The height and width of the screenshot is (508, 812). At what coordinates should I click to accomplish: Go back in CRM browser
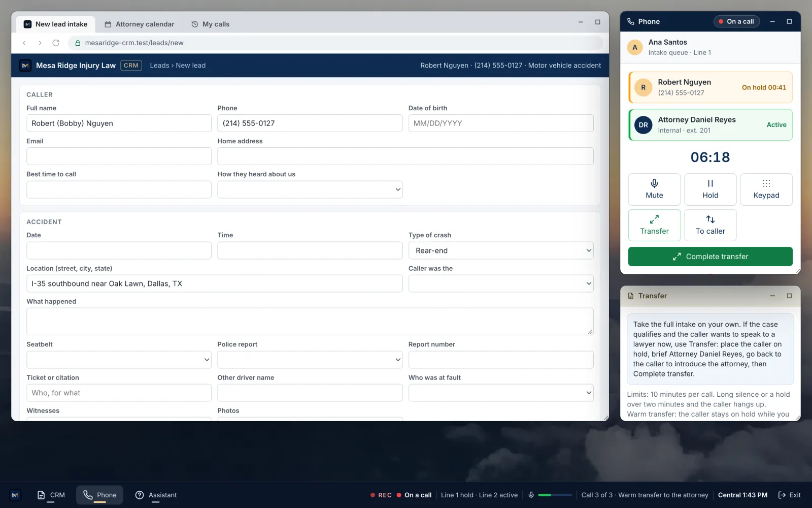(x=24, y=43)
